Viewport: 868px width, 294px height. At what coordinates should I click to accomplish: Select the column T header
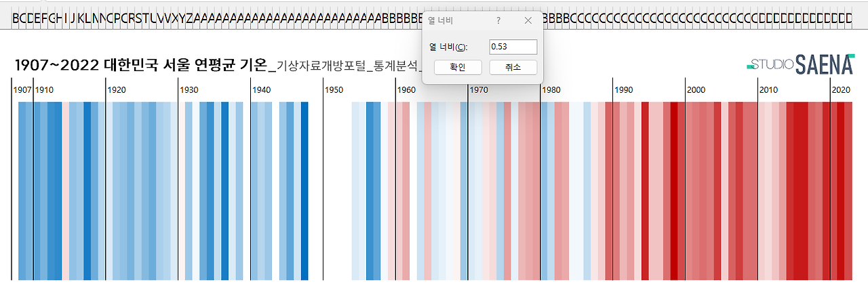pyautogui.click(x=144, y=19)
